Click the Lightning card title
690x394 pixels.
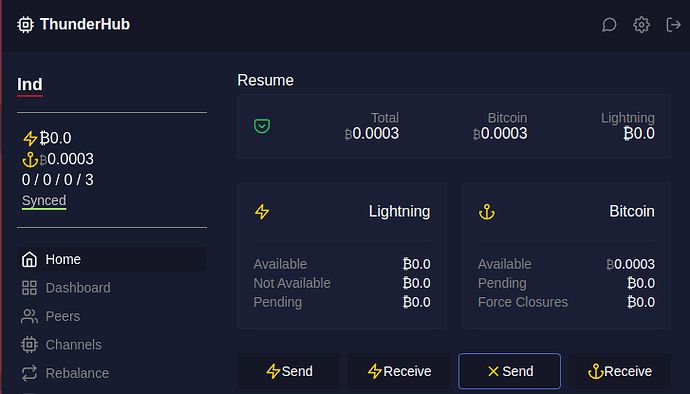point(400,211)
